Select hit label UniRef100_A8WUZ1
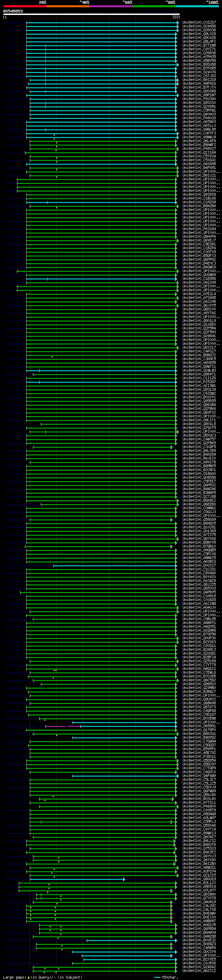222x980 pixels. [199, 867]
